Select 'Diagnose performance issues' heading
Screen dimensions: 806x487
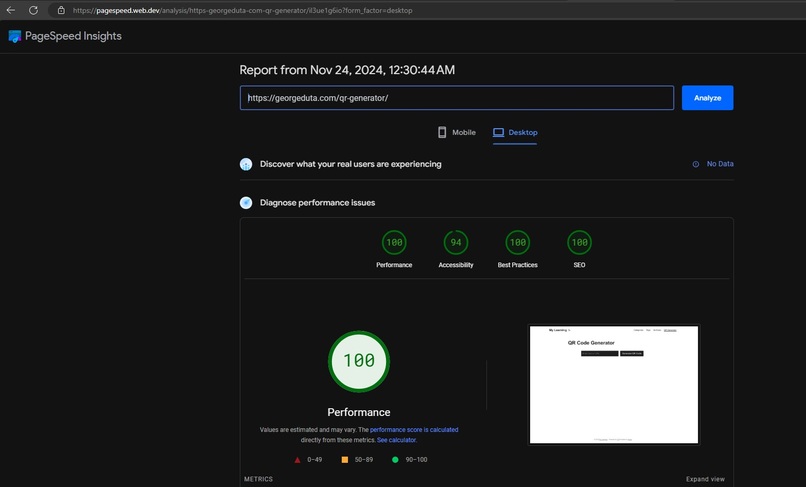(318, 203)
